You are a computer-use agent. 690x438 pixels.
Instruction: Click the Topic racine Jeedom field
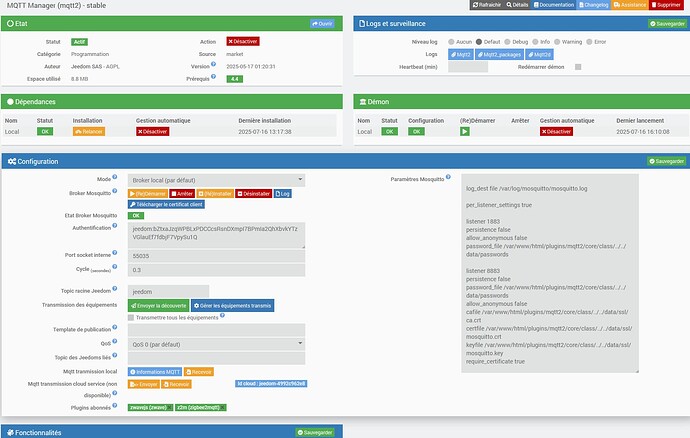168,291
